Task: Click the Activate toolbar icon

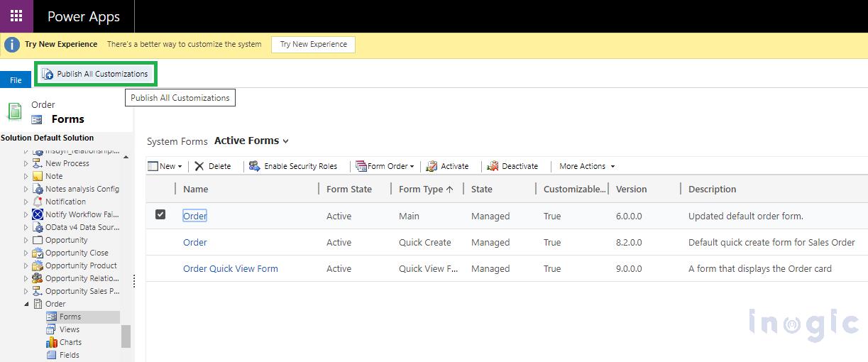Action: pyautogui.click(x=432, y=166)
